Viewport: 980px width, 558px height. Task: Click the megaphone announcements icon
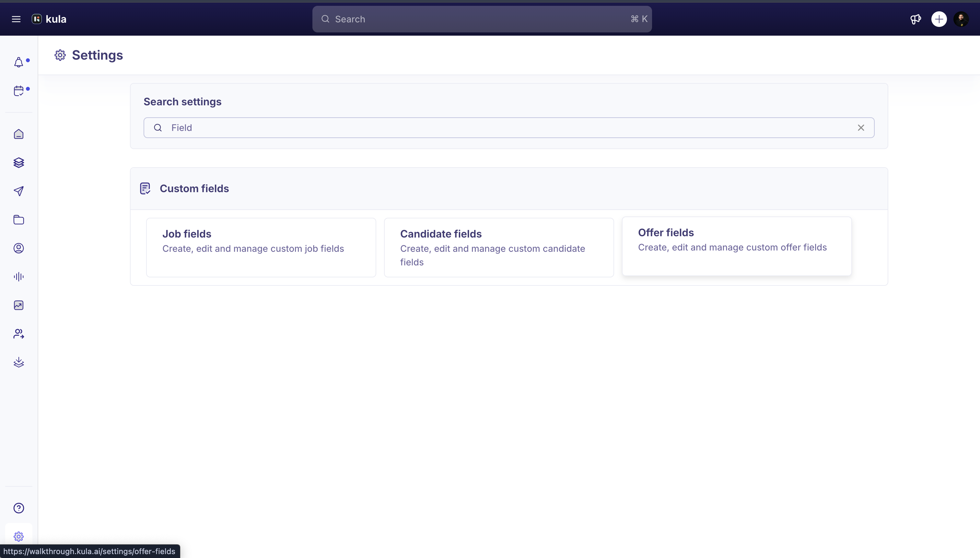coord(916,19)
